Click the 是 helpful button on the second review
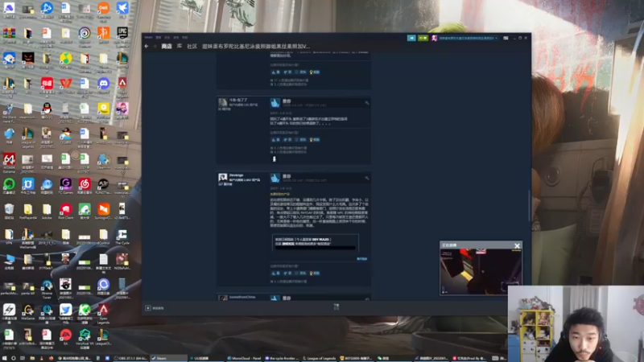Viewport: 644px width, 362px height. click(275, 139)
